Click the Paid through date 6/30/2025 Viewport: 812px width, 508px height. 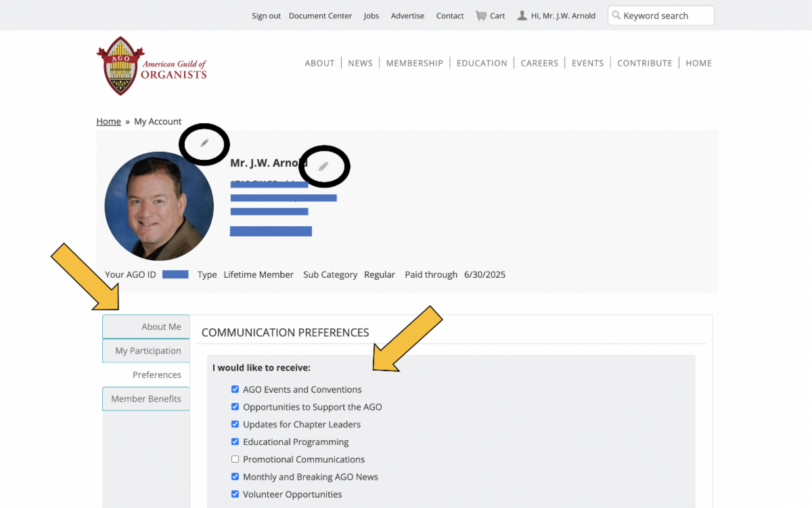click(x=484, y=274)
